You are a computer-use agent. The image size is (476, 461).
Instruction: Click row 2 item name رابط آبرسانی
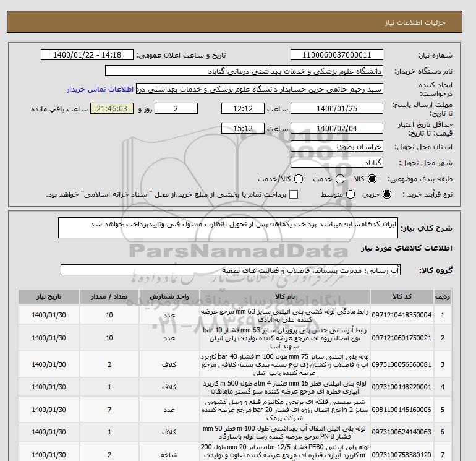click(285, 338)
